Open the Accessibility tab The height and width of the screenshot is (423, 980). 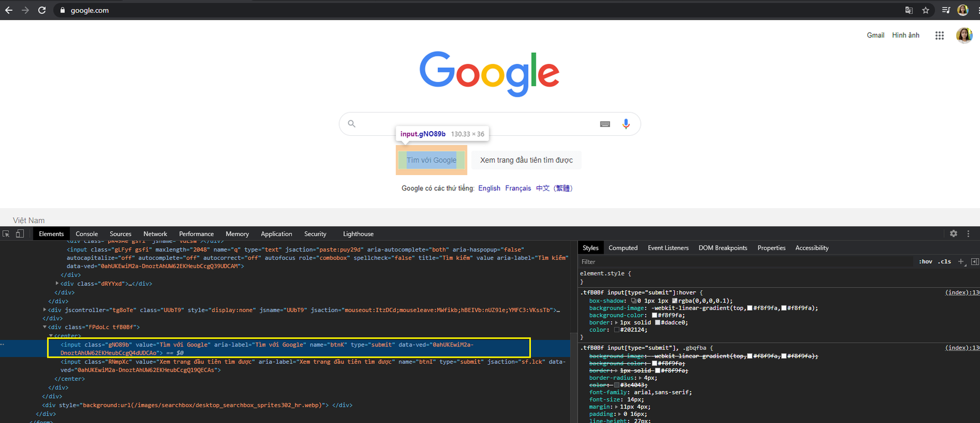812,248
